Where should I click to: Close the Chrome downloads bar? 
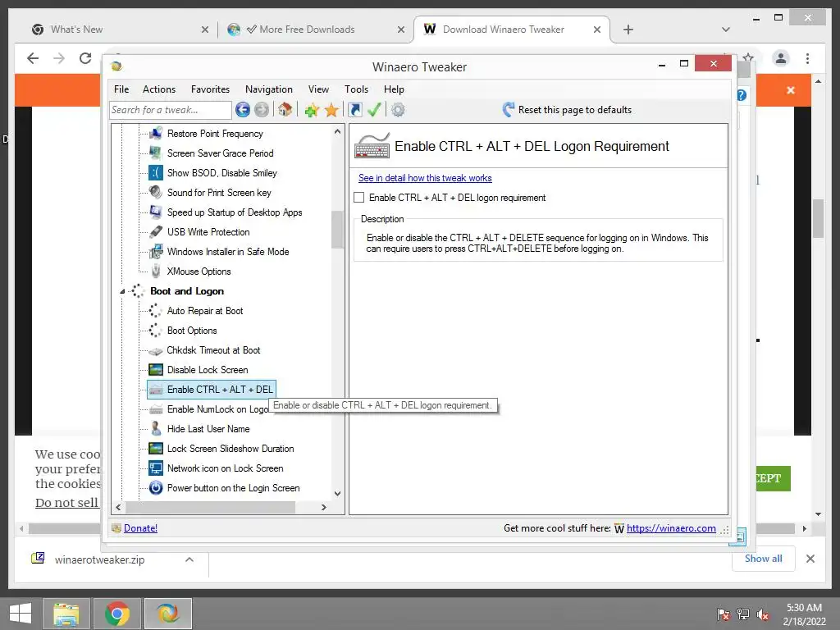[x=810, y=559]
